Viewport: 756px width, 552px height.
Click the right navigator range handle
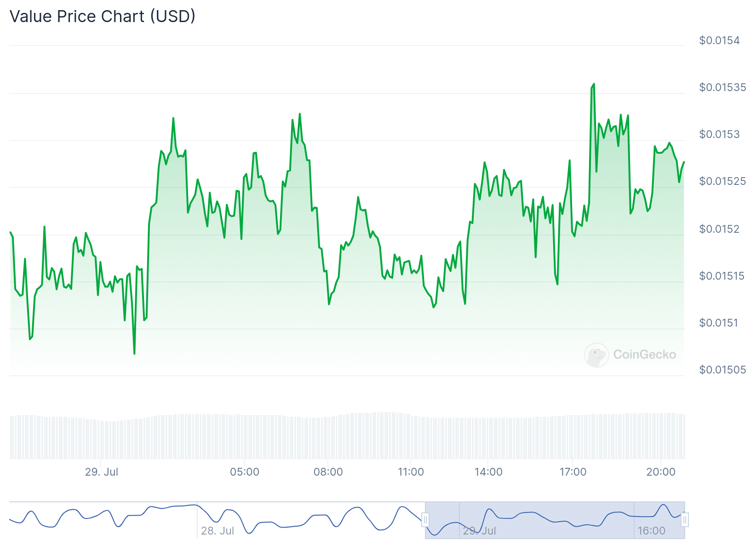685,520
